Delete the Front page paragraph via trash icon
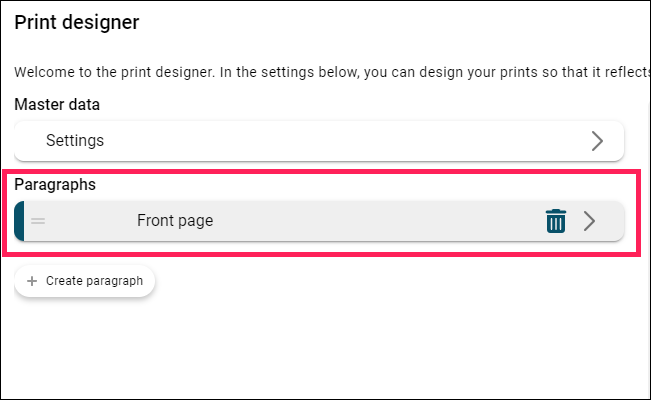This screenshot has height=400, width=651. click(556, 221)
